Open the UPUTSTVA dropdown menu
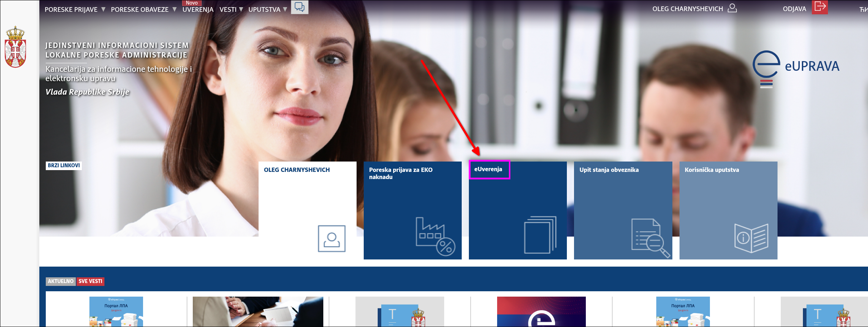The image size is (868, 327). point(268,10)
